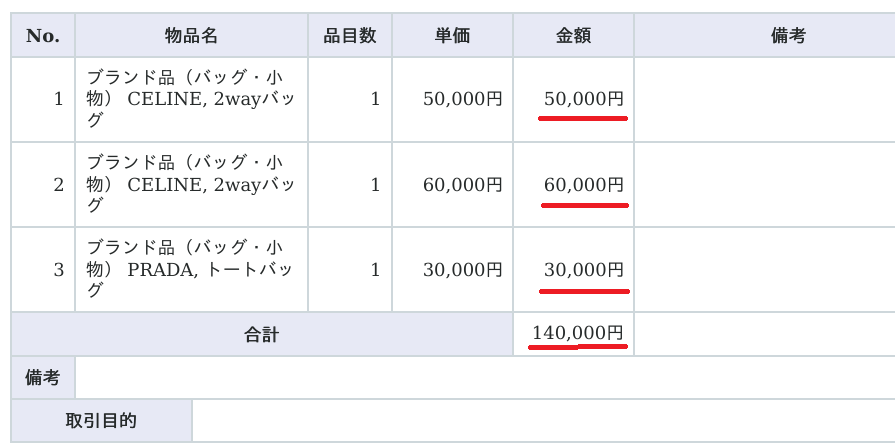Click the 140,000円 total amount

[x=578, y=333]
